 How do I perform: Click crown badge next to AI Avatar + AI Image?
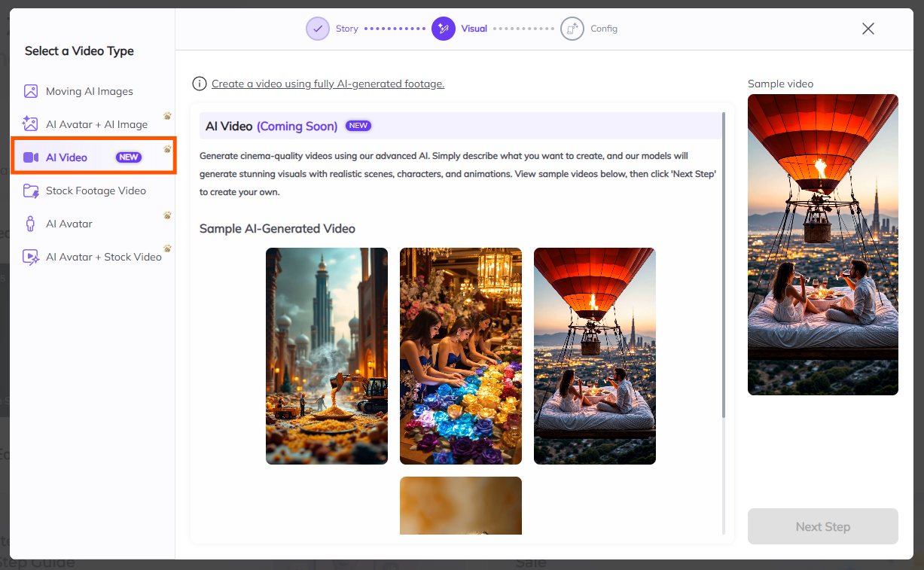tap(167, 116)
